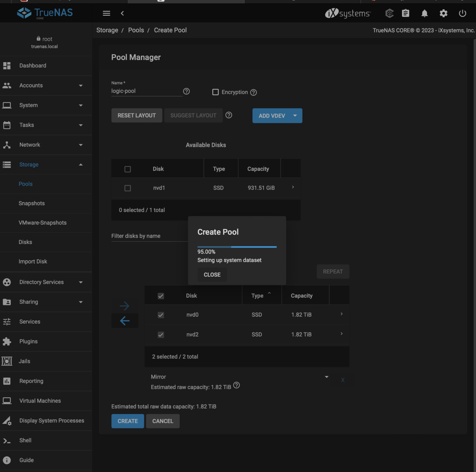Image resolution: width=476 pixels, height=472 pixels.
Task: Close the Create Pool progress dialog
Action: pos(212,275)
